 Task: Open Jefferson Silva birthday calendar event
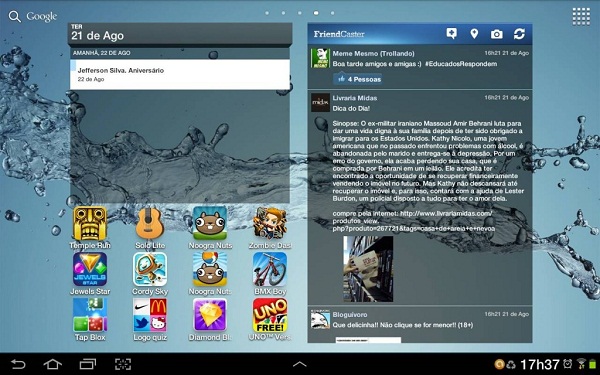coord(179,75)
